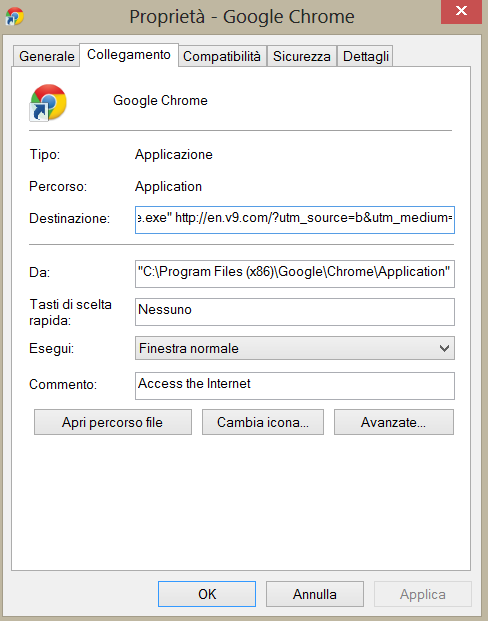Click inside the Destinazione text field
The height and width of the screenshot is (621, 488).
[x=295, y=220]
